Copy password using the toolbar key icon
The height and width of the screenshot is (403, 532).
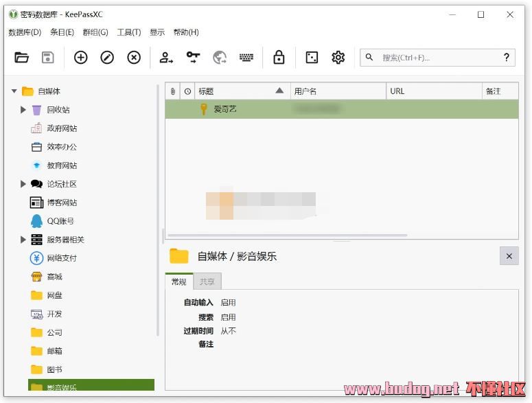tap(193, 58)
